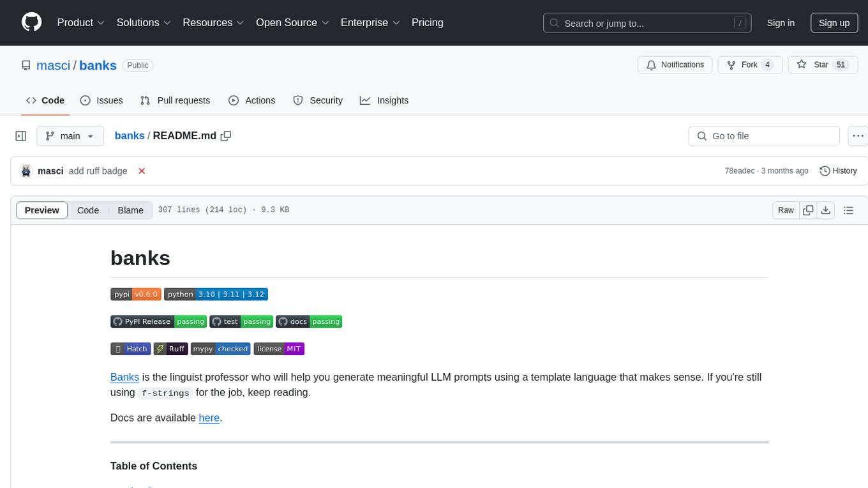Expand the Product menu
The image size is (868, 488).
click(81, 22)
